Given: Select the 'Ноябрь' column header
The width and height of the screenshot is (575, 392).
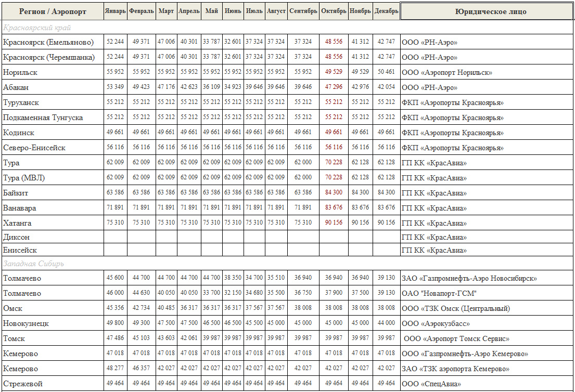Looking at the screenshot, I should (360, 11).
